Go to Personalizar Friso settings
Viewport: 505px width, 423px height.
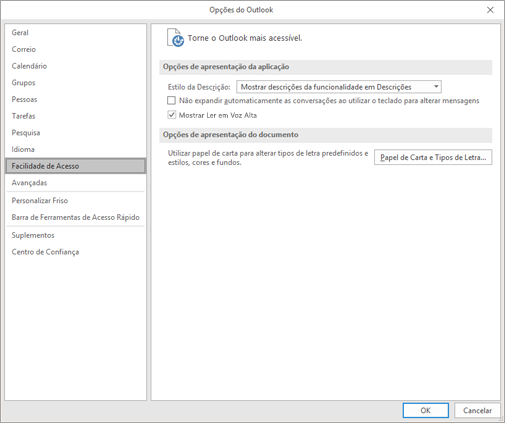pos(75,201)
